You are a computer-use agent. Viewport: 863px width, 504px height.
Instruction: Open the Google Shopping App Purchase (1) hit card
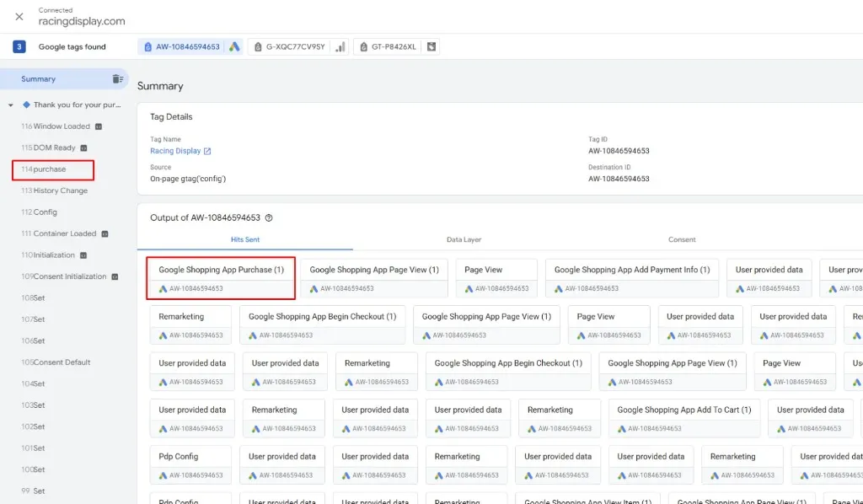click(x=221, y=278)
